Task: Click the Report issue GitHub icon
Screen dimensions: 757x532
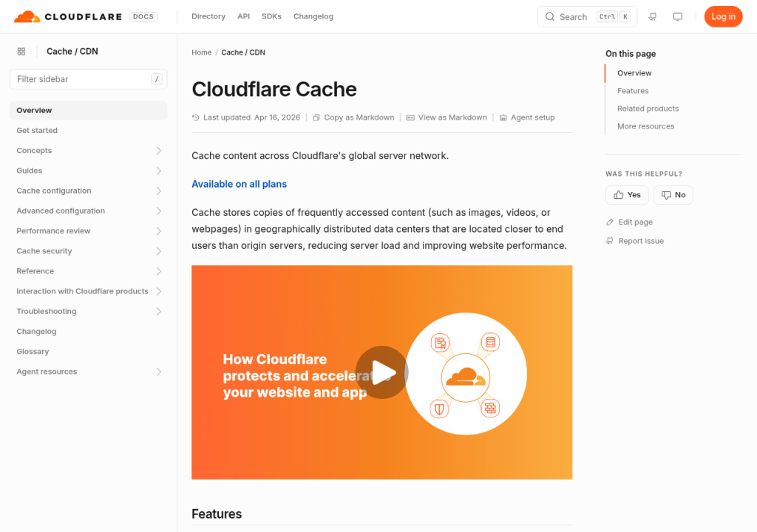Action: [610, 241]
